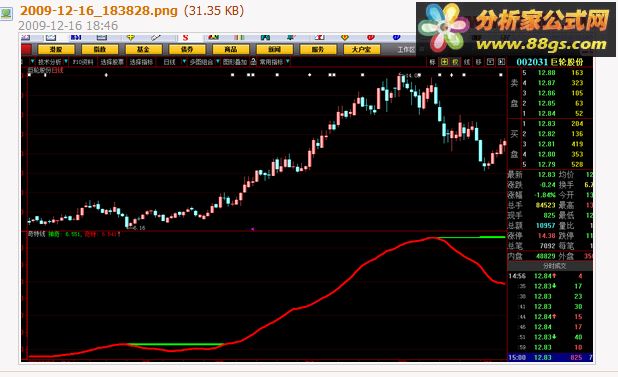Viewport: 618px width, 377px height.
Task: Click the red S icon in top toolbar
Action: click(x=185, y=37)
